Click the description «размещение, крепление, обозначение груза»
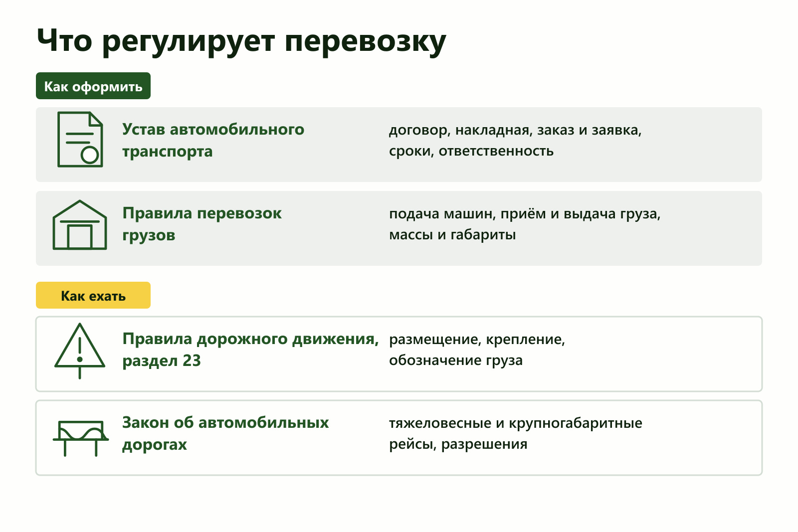 coord(477,350)
